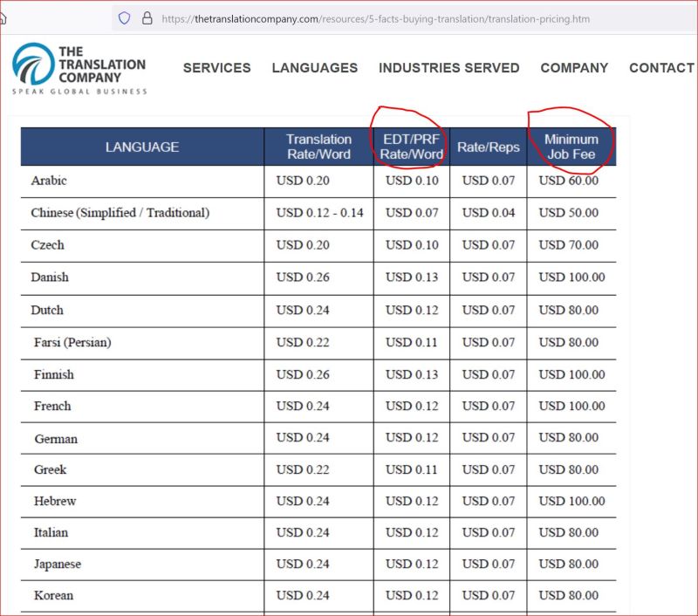Click Finnish translation rate USD 0.26
Viewport: 698px width, 616px height.
tap(303, 375)
